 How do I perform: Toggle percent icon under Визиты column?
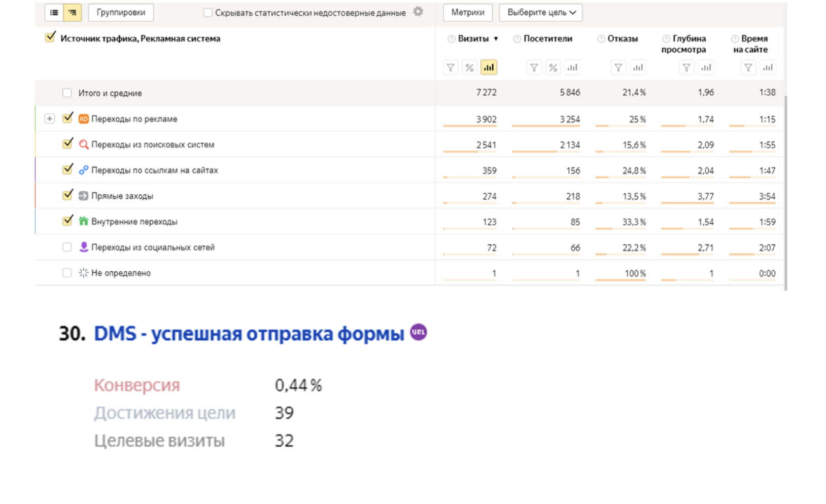[x=469, y=67]
